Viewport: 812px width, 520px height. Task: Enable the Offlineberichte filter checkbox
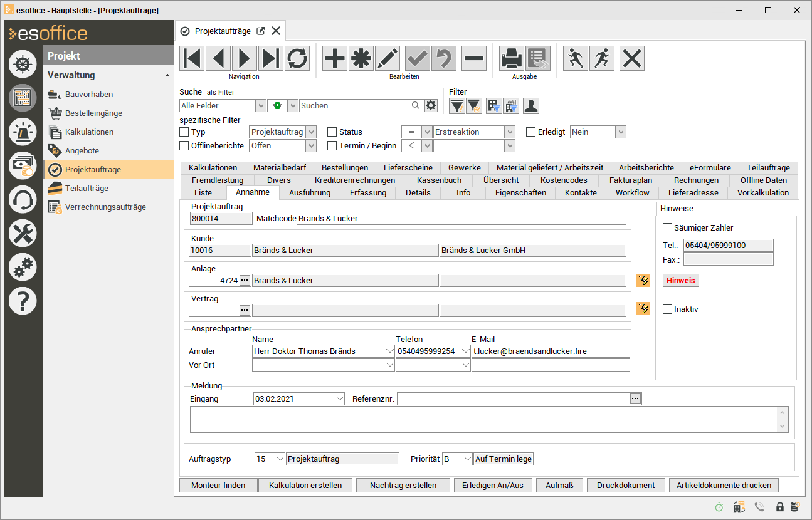pyautogui.click(x=184, y=146)
